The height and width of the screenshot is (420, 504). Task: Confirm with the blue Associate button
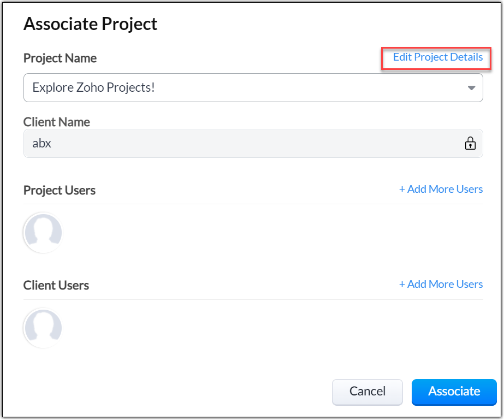coord(454,392)
